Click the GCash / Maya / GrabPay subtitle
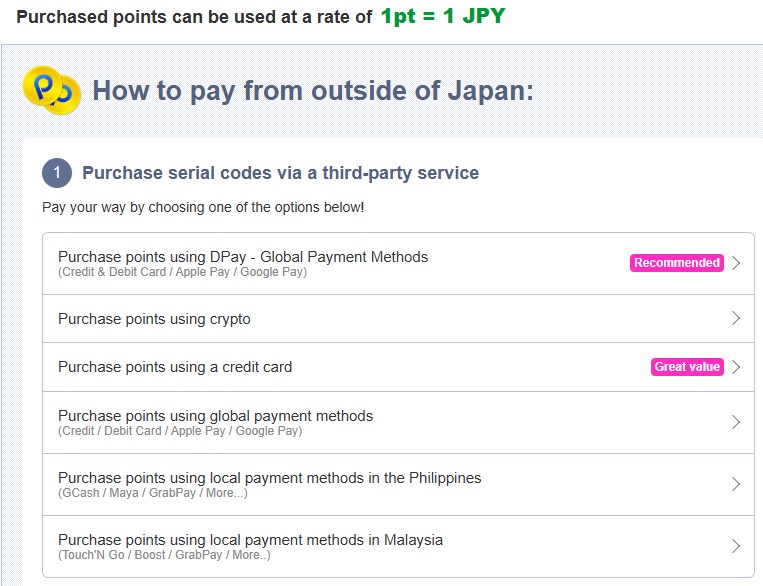The height and width of the screenshot is (586, 763). pyautogui.click(x=153, y=493)
